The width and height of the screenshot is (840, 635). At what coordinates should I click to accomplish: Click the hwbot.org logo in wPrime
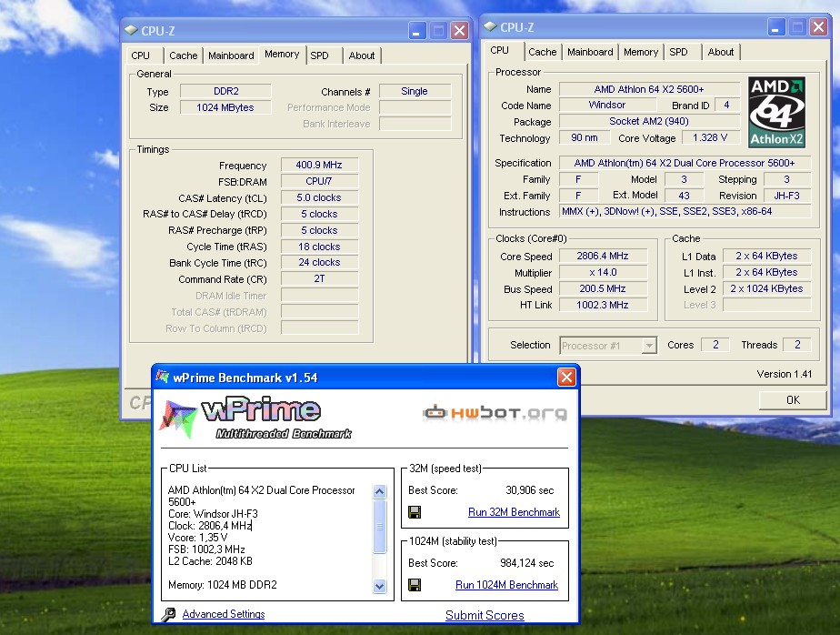495,412
